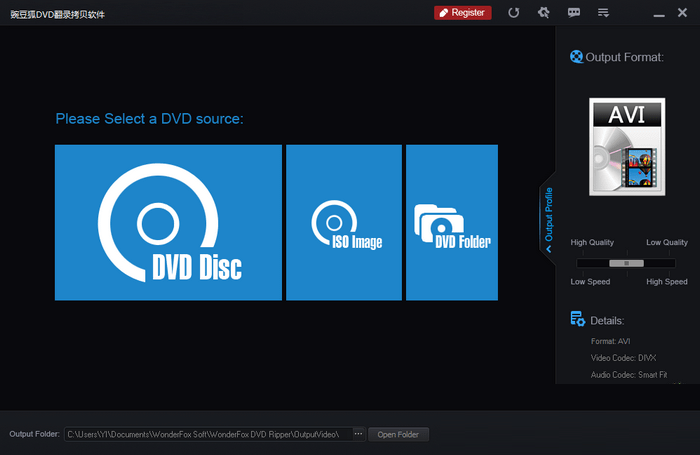Click the Register button
The height and width of the screenshot is (455, 700).
pos(462,13)
